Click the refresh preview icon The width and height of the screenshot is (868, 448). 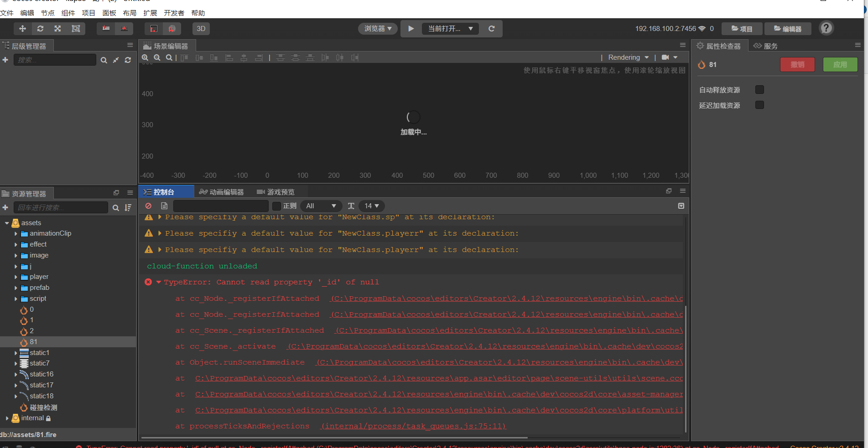point(491,29)
